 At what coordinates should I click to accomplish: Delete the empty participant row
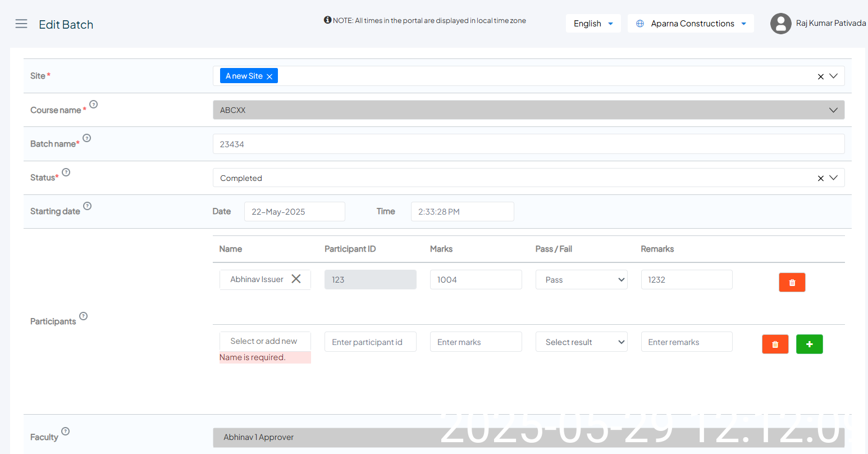point(775,344)
